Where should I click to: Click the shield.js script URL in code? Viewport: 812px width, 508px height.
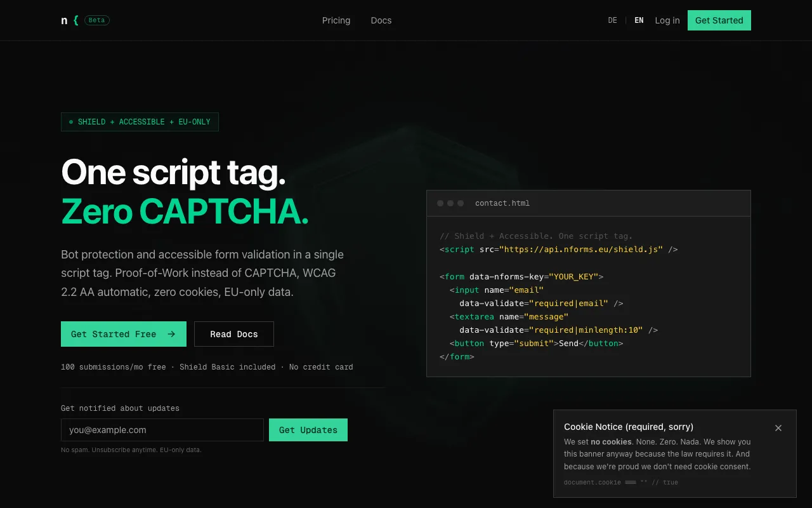tap(581, 250)
